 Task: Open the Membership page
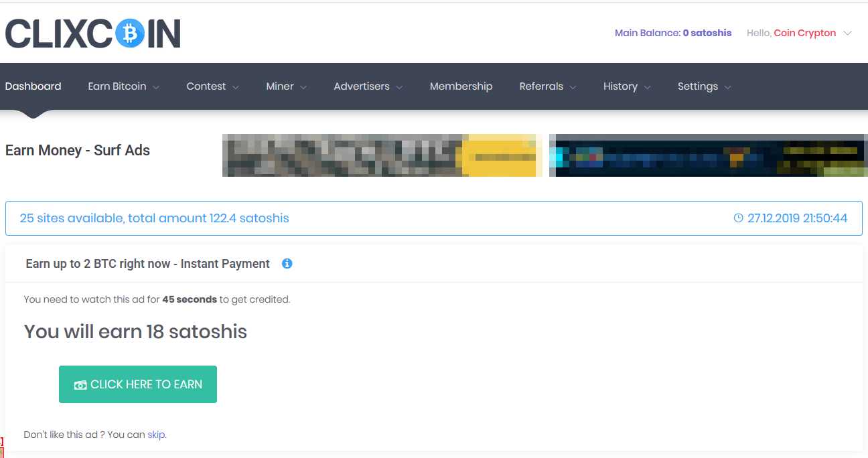point(461,86)
